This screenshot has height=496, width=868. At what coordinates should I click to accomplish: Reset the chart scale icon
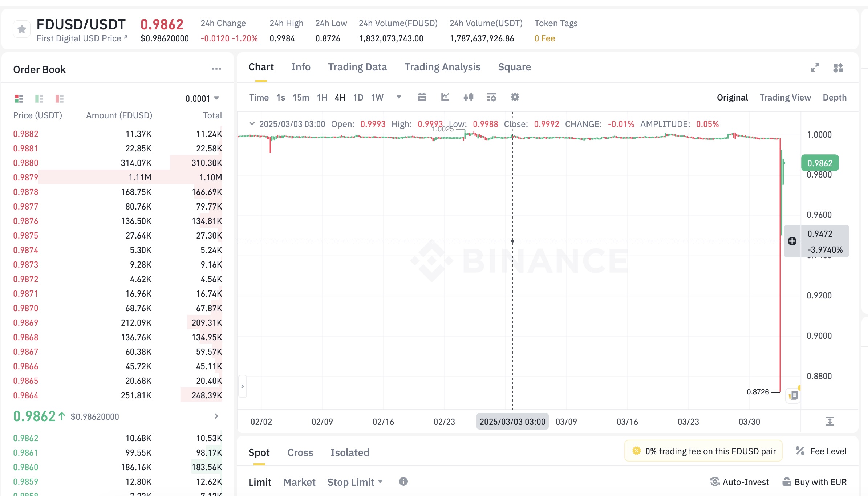coord(830,421)
